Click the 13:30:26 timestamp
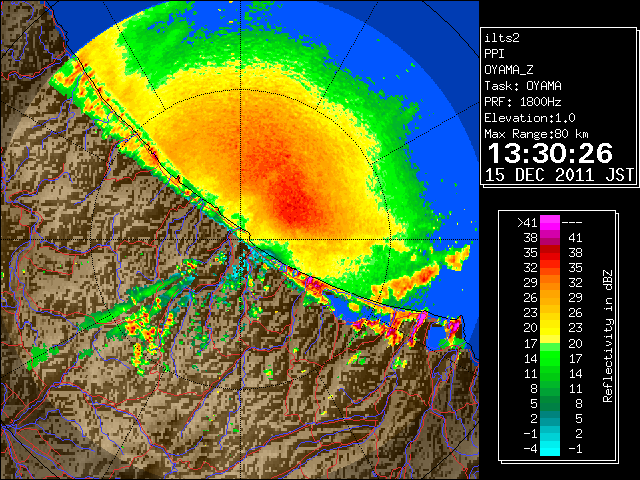 coord(550,153)
